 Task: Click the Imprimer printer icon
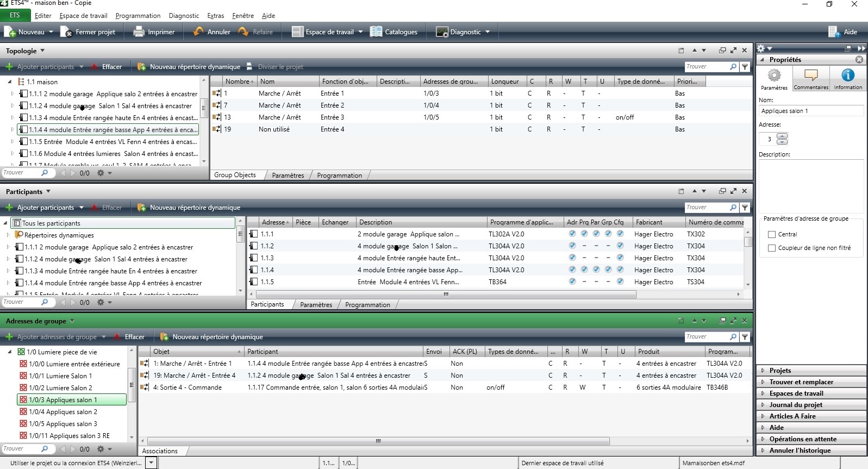pyautogui.click(x=139, y=32)
